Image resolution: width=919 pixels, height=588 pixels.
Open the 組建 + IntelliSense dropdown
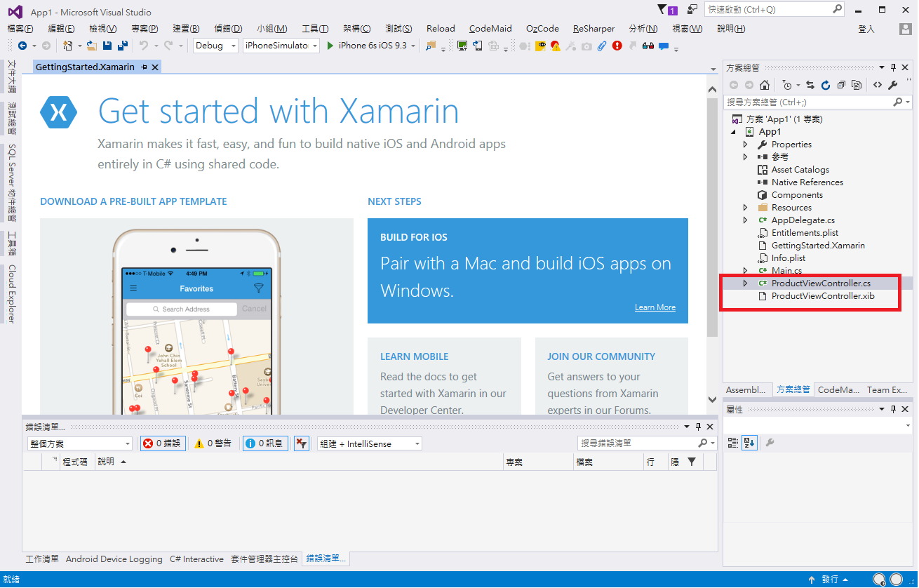click(369, 443)
